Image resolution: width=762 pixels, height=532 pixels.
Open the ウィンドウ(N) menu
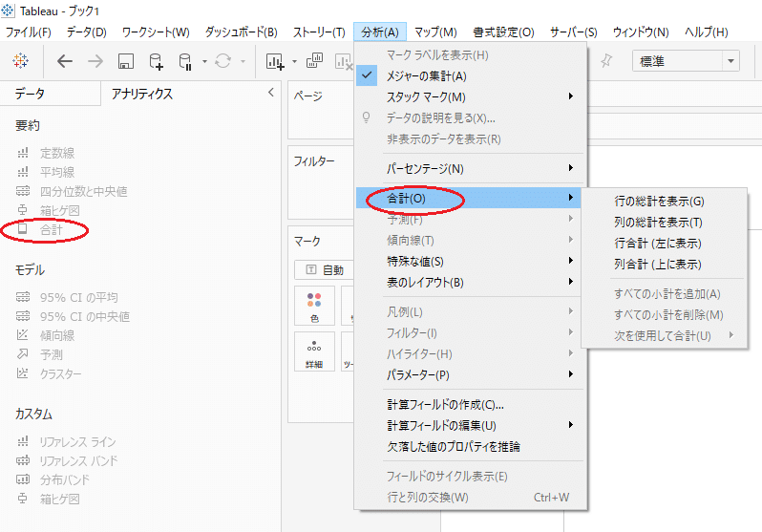point(641,32)
